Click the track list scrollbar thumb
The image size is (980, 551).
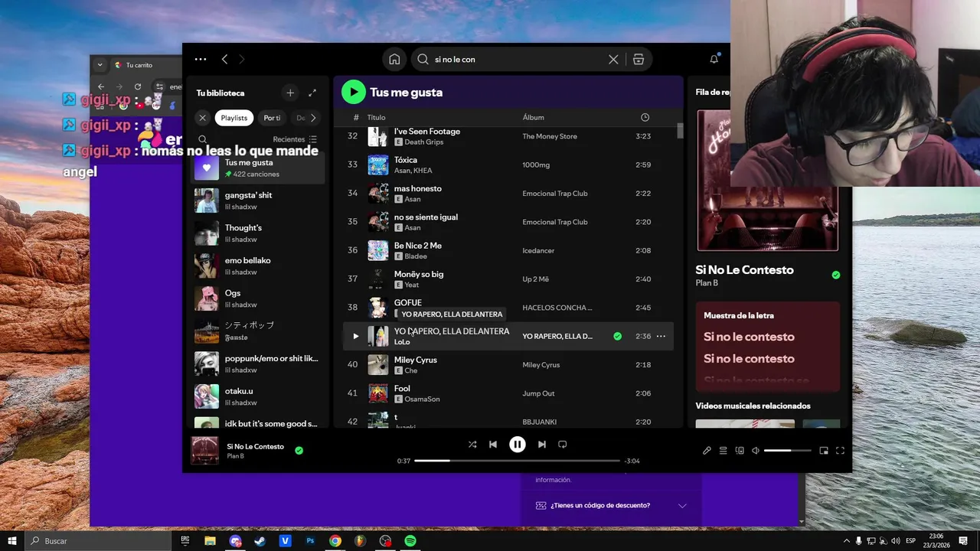tap(680, 131)
